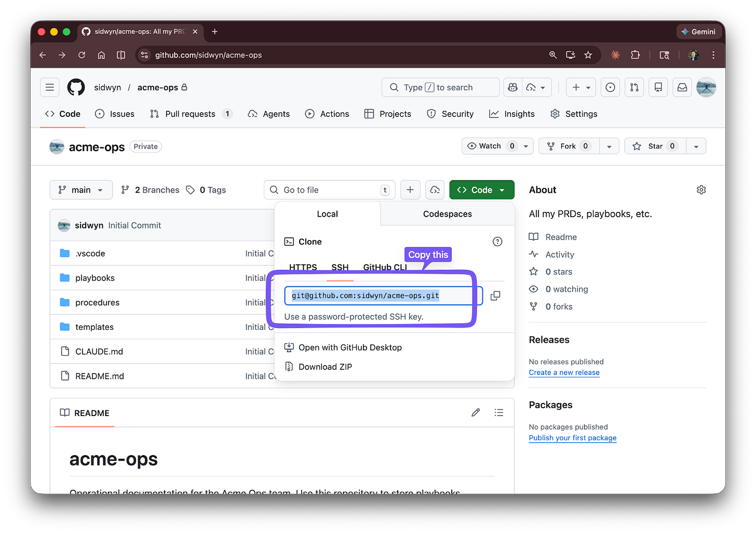This screenshot has width=756, height=534.
Task: Open the browser extensions puzzle icon
Action: (635, 55)
